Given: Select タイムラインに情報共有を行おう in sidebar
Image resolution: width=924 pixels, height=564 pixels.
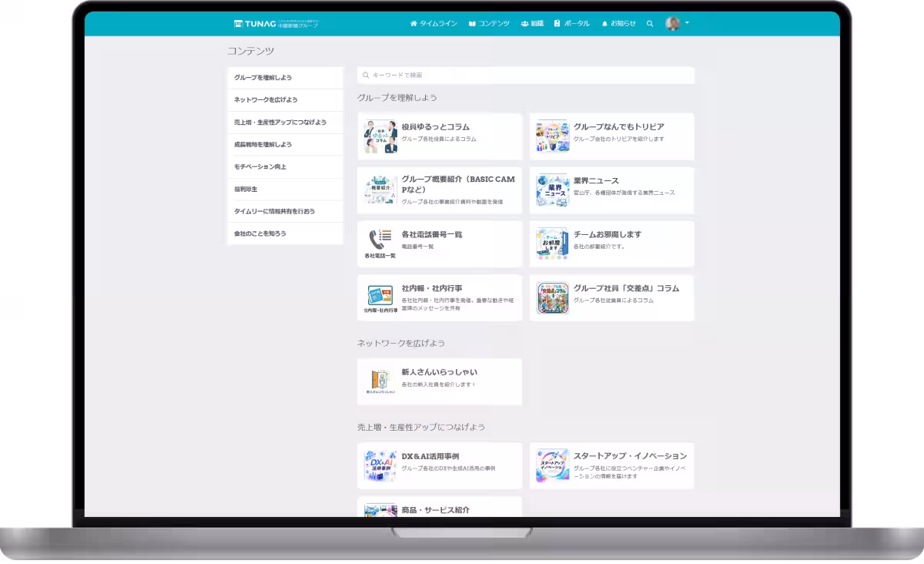Looking at the screenshot, I should [x=285, y=212].
